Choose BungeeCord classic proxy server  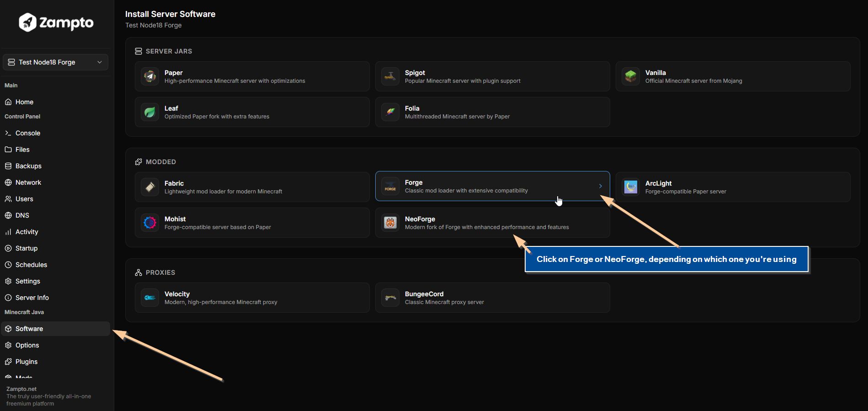493,298
